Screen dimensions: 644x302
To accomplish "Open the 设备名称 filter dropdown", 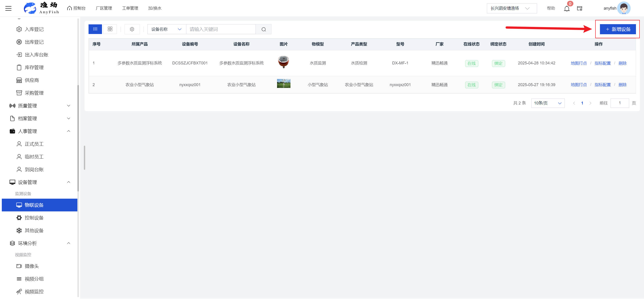I will coord(166,29).
